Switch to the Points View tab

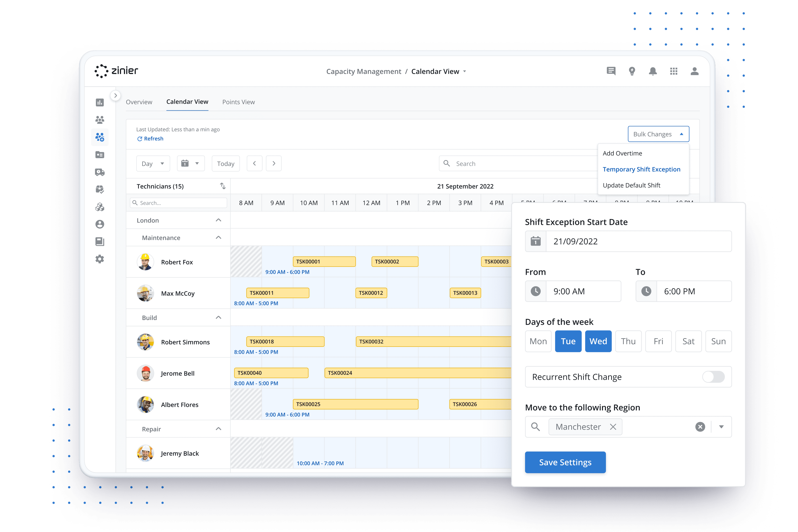click(239, 102)
